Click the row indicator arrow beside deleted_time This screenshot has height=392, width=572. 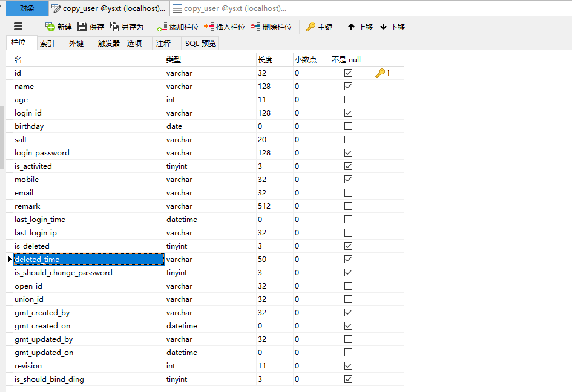10,260
